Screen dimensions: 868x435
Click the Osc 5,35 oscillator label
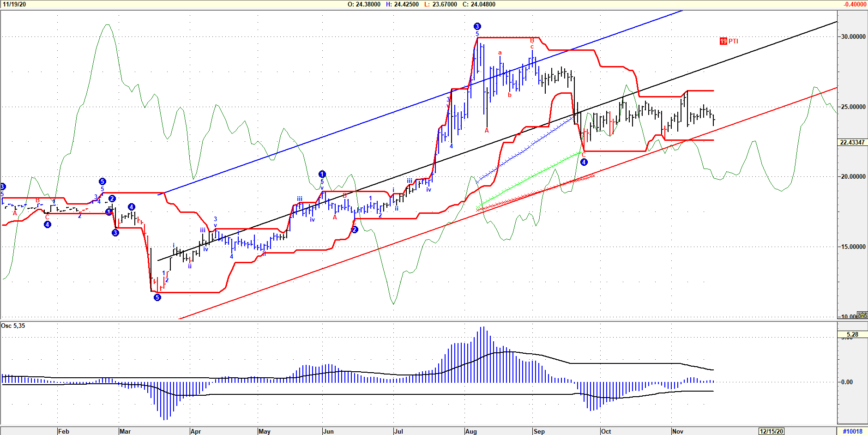pyautogui.click(x=13, y=326)
